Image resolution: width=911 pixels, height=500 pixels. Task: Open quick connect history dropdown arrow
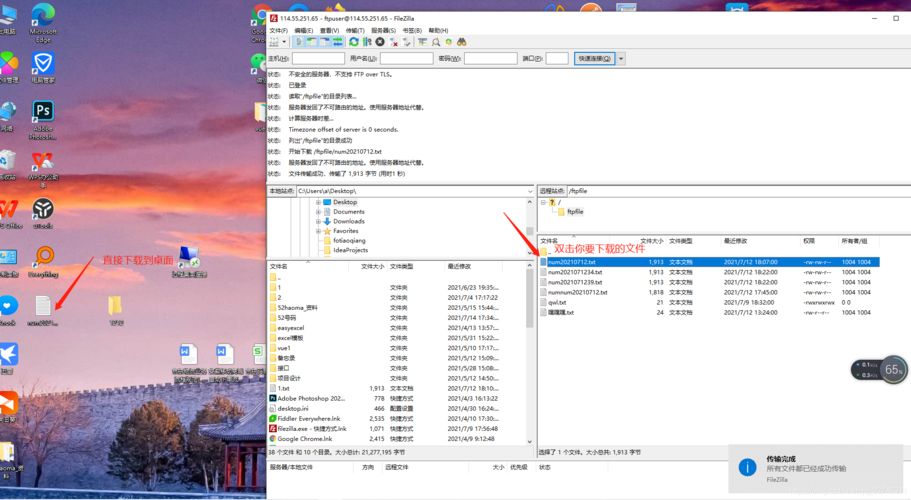click(x=621, y=58)
